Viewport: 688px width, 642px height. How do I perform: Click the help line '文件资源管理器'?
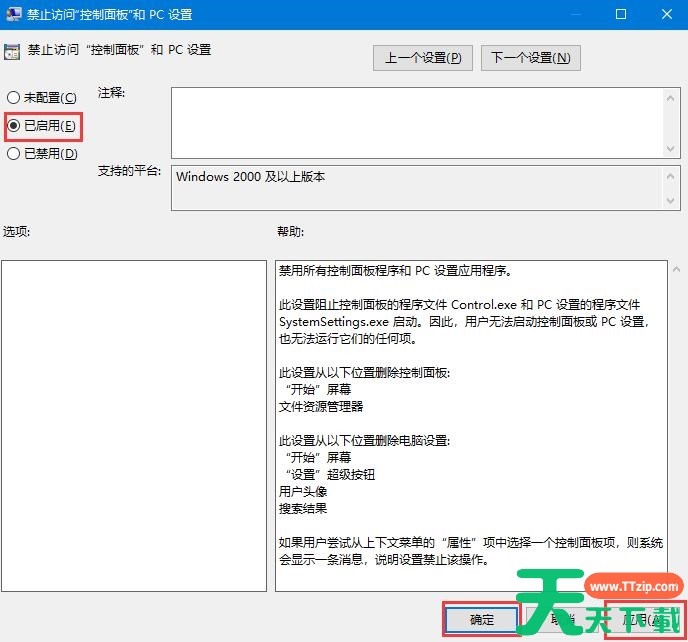point(321,407)
